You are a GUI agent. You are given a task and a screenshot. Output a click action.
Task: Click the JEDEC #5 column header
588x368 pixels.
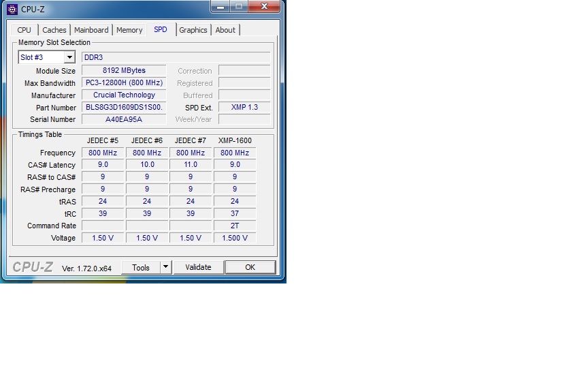tap(103, 140)
